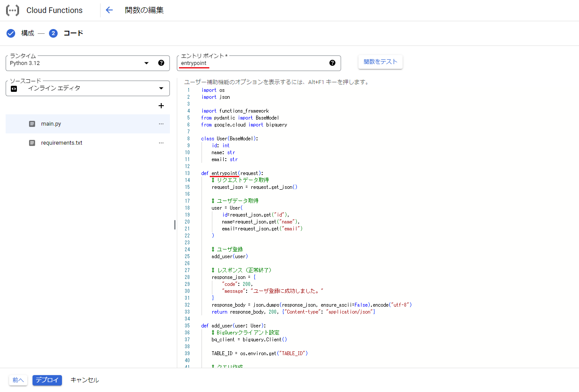Click the ユーザ登録に成功しました message line

(273, 291)
